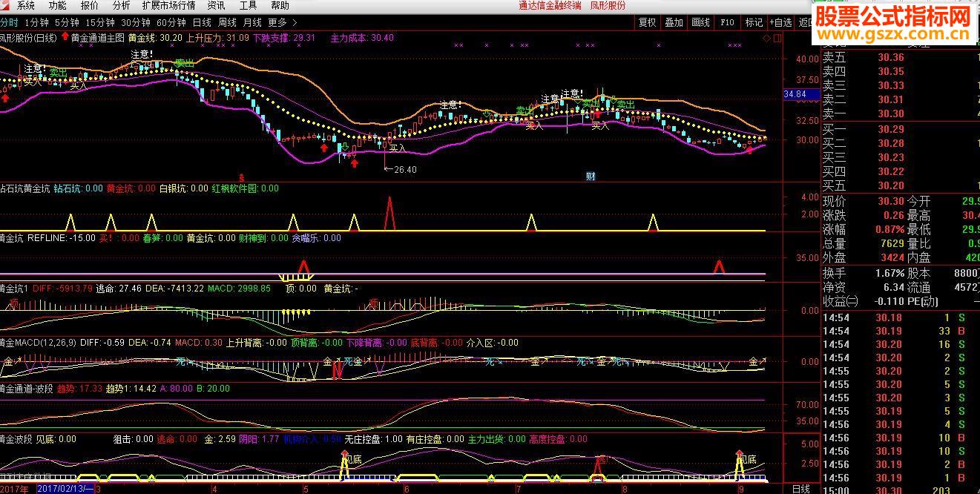This screenshot has height=494, width=980.
Task: Click the 叠加 overlay button
Action: click(x=674, y=22)
